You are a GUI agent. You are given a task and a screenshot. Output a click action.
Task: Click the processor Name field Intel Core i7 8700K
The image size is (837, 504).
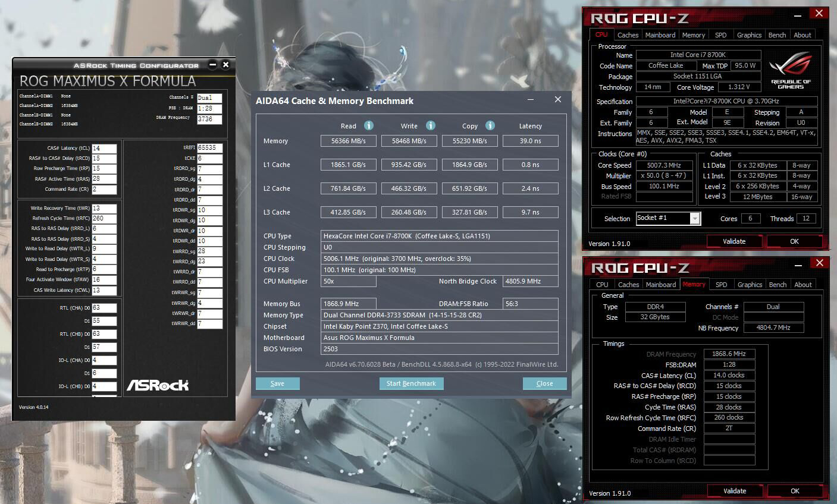pos(698,55)
